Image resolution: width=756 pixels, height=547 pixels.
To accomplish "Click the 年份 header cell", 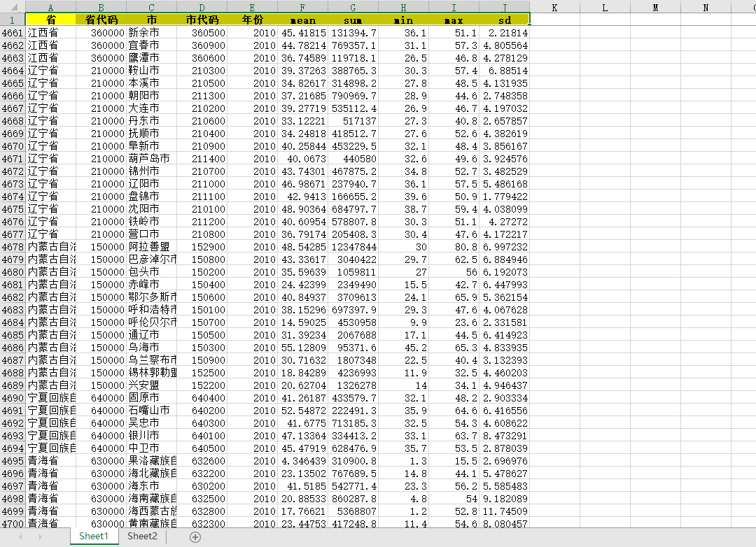I will (252, 20).
